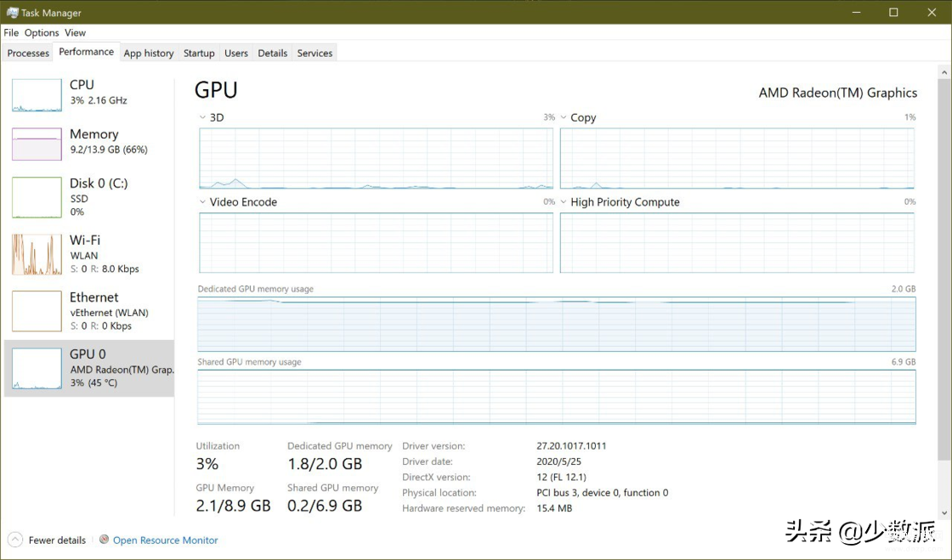Image resolution: width=952 pixels, height=560 pixels.
Task: Click the Shared GPU memory value 0.2/6.9 GB
Action: tap(325, 506)
